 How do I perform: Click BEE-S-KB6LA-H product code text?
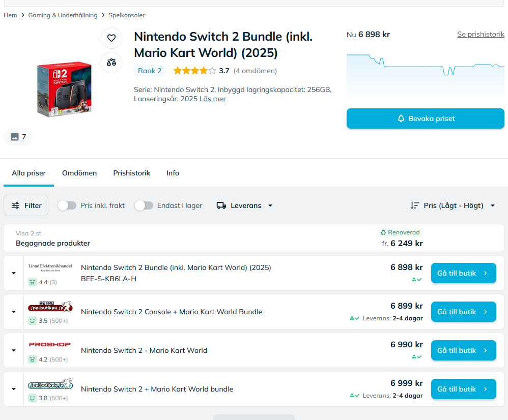tap(108, 279)
